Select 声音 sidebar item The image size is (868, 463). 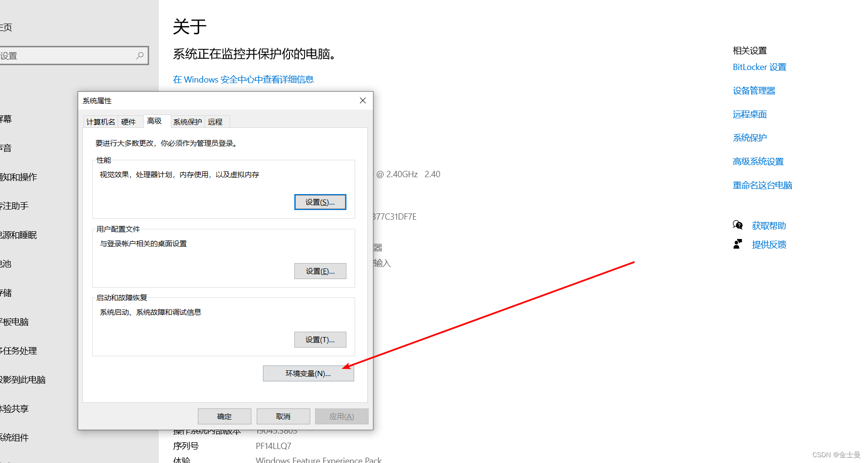6,148
